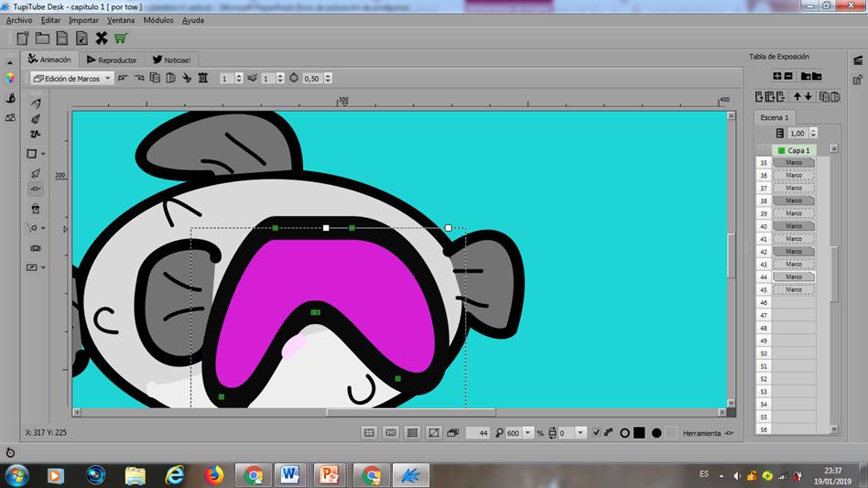Click the trash icon in frame toolbar
The image size is (868, 488).
coord(203,79)
